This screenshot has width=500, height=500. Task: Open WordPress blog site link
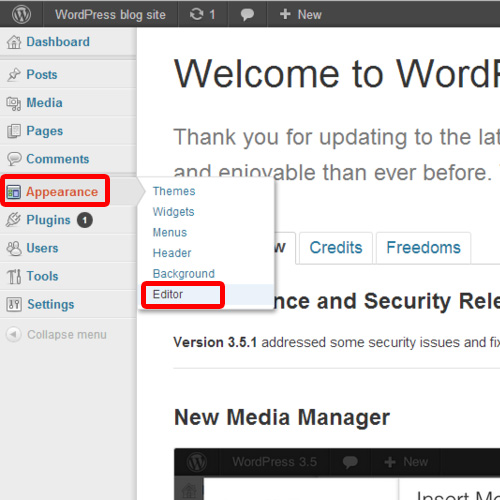click(110, 15)
